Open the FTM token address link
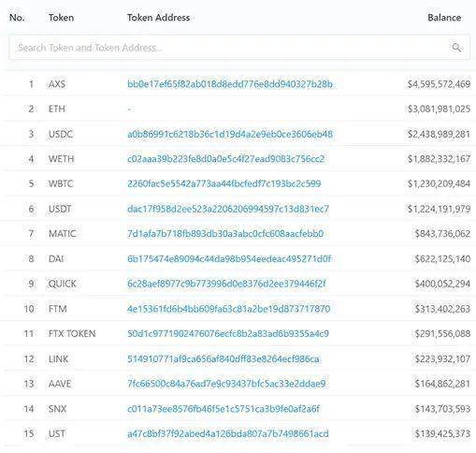Image resolution: width=476 pixels, height=453 pixels. pos(228,309)
